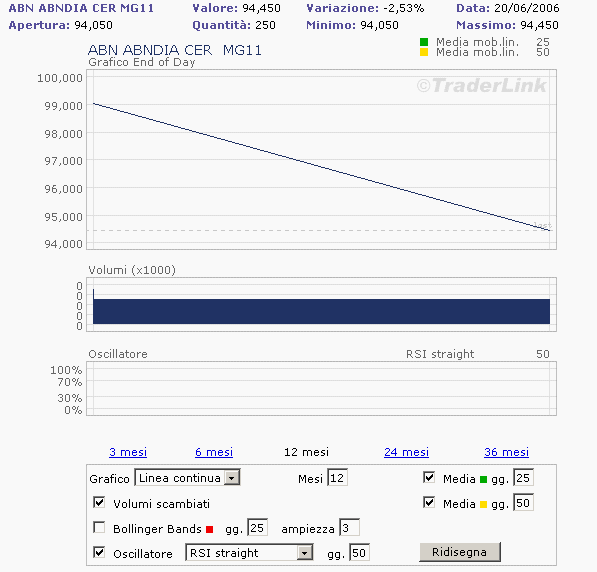This screenshot has height=572, width=597.
Task: Click the RSI straight label above oscillator chart
Action: click(x=440, y=354)
